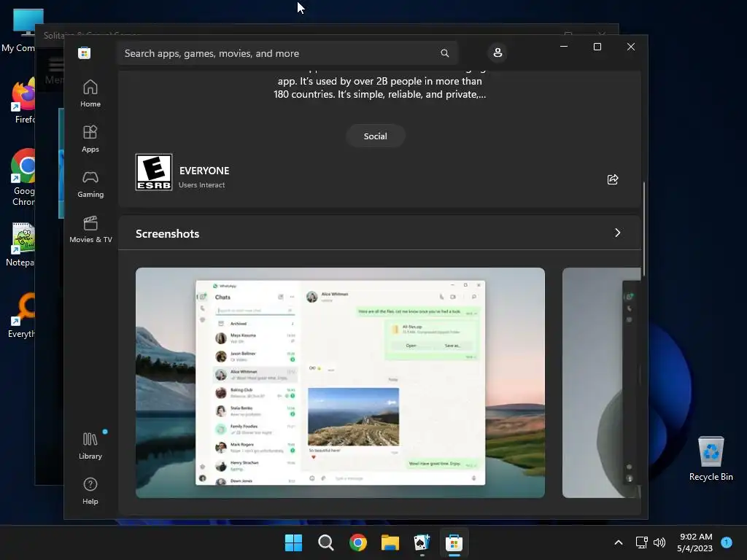This screenshot has width=747, height=560.
Task: Click the app description text about WhatsApp
Action: 379,86
